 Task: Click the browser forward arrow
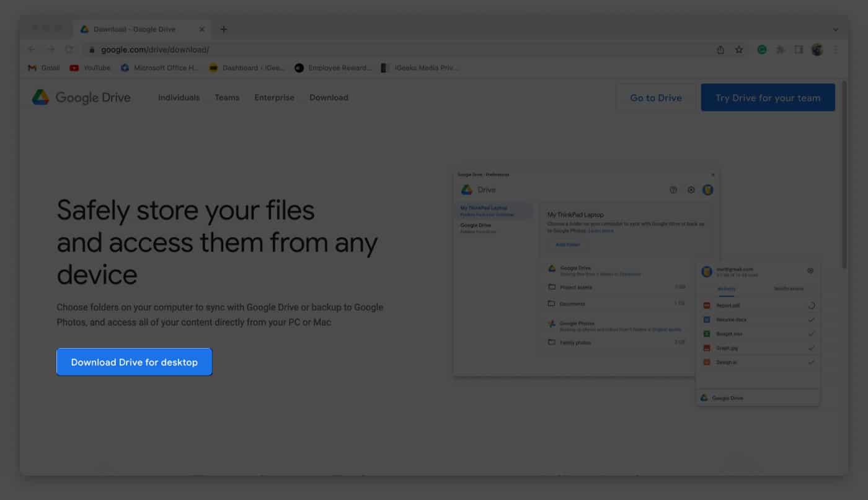pos(51,50)
